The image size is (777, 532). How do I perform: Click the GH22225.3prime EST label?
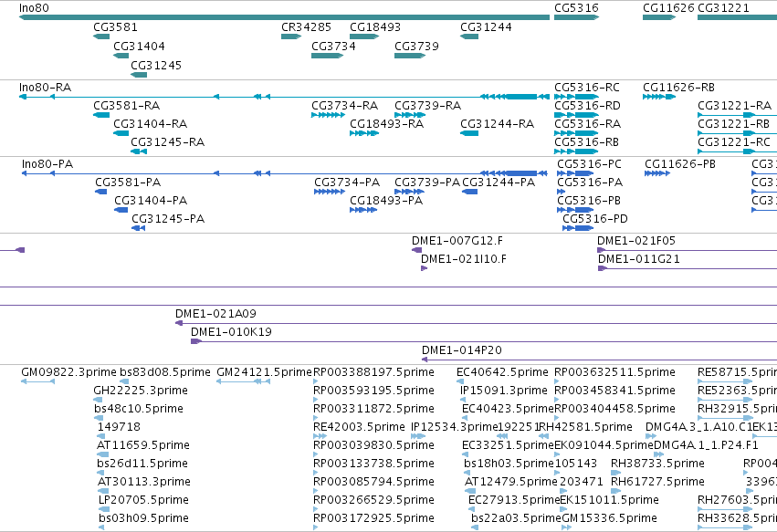point(141,391)
